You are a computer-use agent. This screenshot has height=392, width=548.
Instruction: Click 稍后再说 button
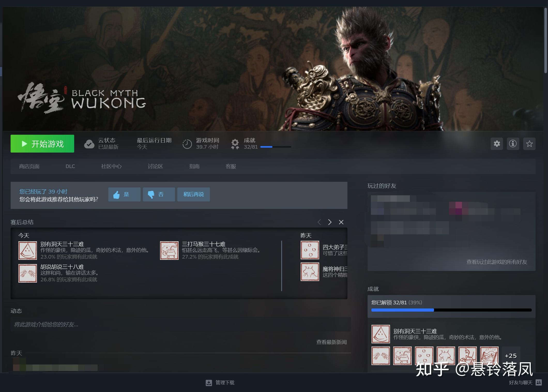(x=193, y=194)
